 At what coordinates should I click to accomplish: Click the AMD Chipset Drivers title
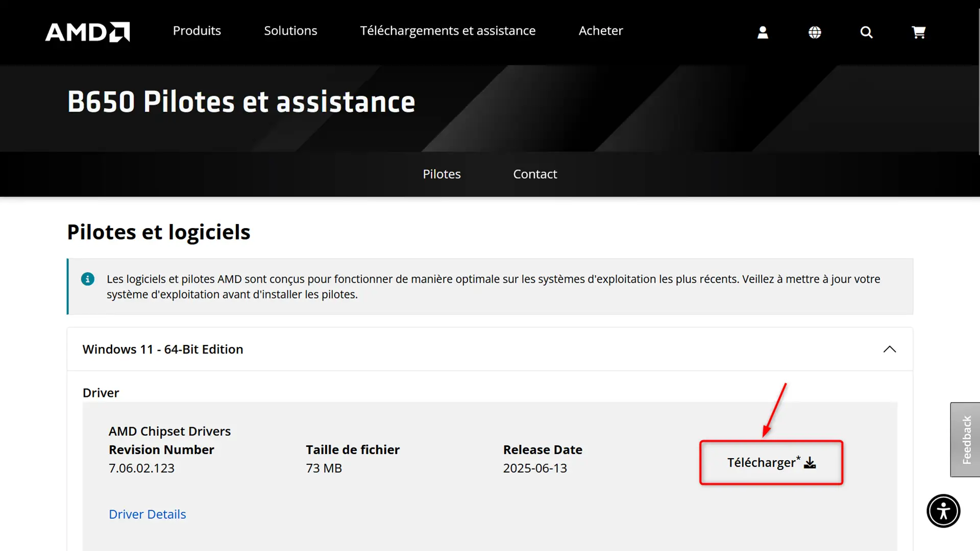point(169,431)
